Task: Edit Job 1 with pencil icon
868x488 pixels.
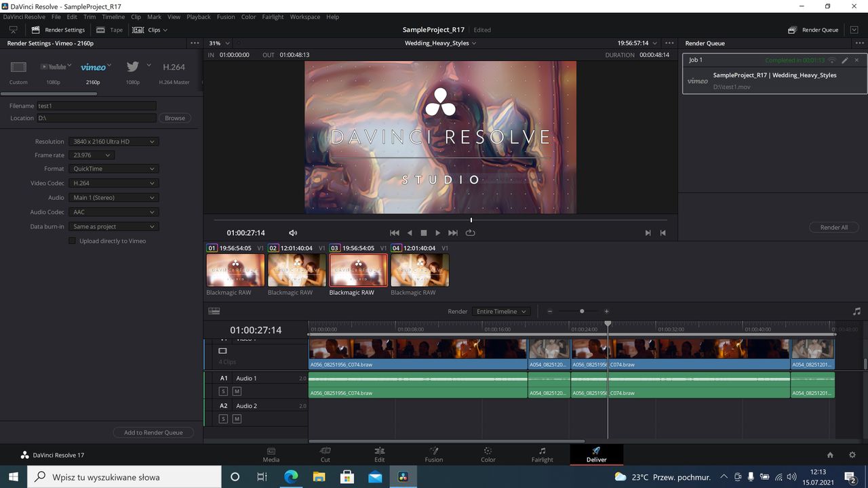Action: (x=845, y=60)
